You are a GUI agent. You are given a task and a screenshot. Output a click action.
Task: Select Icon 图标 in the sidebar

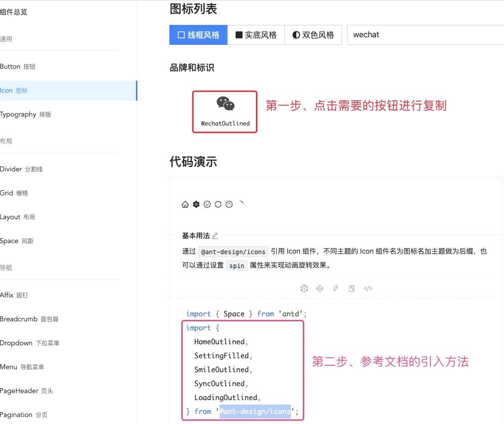[68, 91]
